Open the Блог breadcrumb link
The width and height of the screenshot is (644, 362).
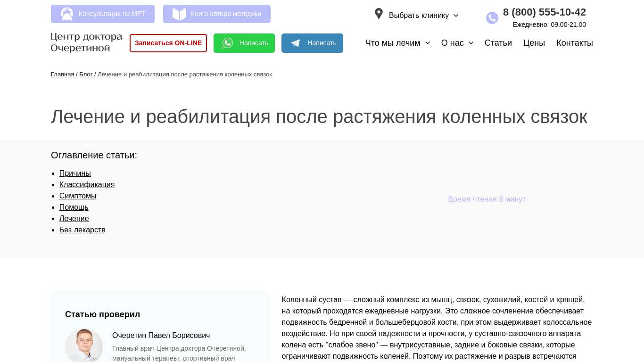[86, 74]
